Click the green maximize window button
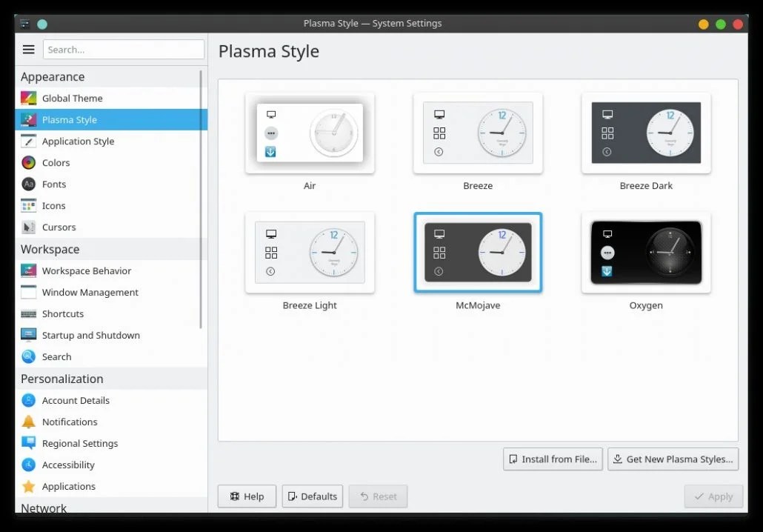This screenshot has height=532, width=763. (721, 24)
